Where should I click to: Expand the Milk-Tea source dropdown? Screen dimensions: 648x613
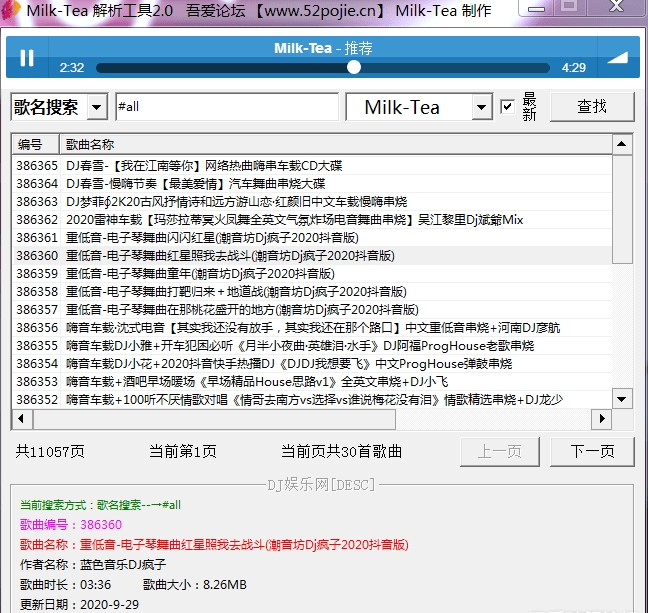481,107
